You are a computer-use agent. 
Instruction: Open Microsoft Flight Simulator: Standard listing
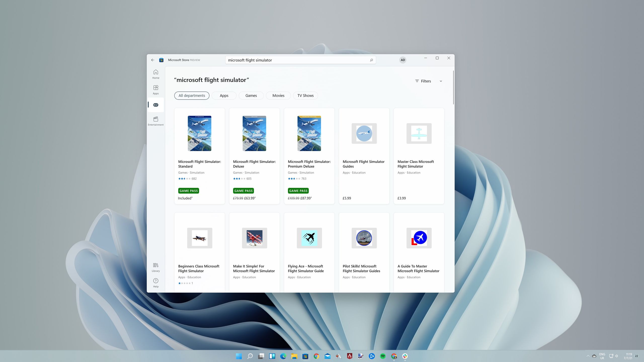click(199, 156)
